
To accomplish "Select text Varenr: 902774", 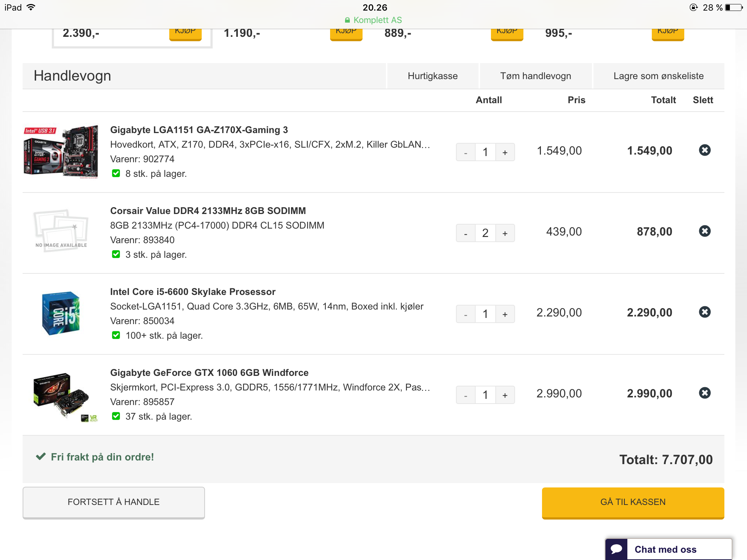I will 142,159.
